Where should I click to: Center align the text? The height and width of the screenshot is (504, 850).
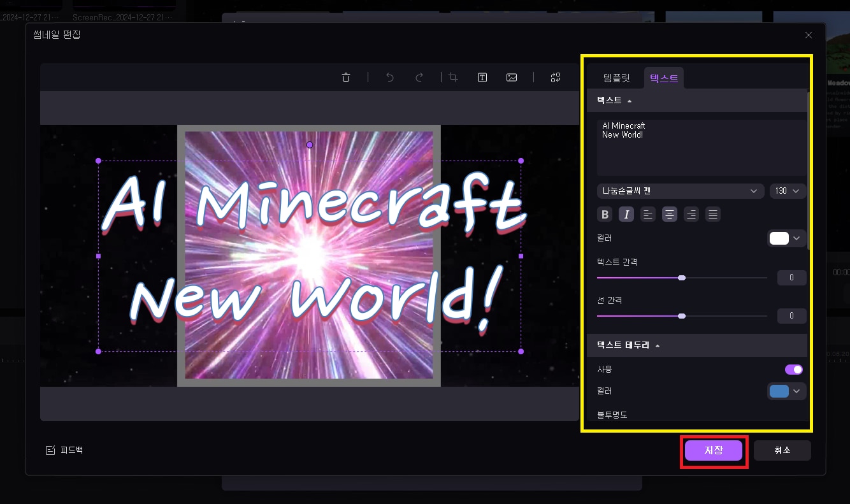670,215
